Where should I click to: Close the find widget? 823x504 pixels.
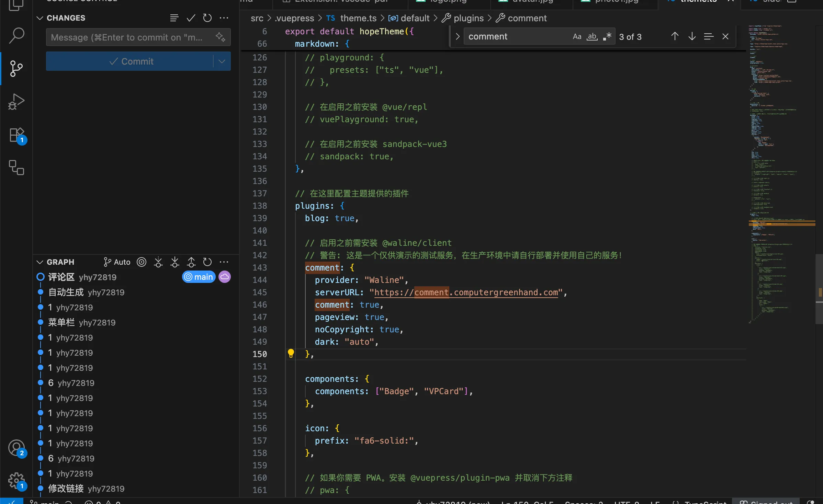(725, 36)
